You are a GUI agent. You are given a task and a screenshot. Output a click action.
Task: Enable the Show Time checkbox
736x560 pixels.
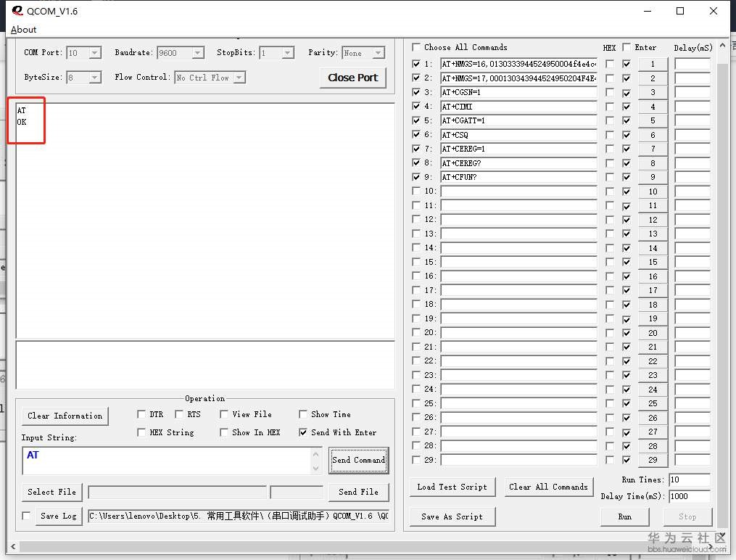pos(303,414)
